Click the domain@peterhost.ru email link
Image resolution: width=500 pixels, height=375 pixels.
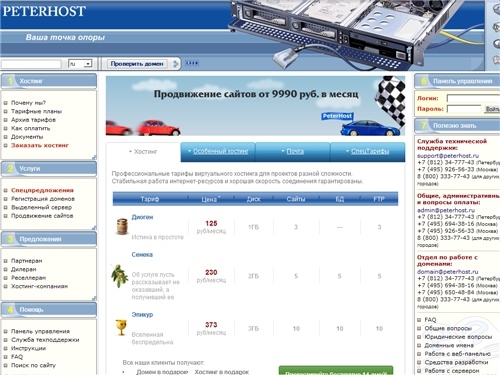(448, 272)
